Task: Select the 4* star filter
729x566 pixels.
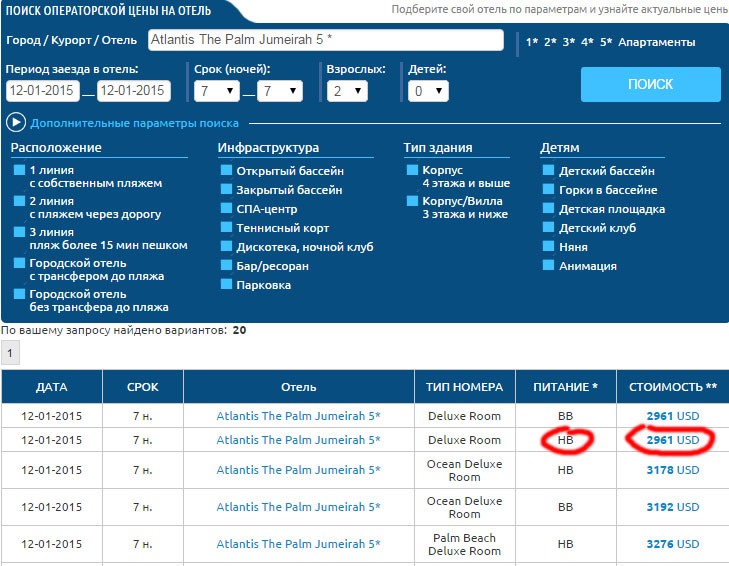Action: tap(588, 42)
